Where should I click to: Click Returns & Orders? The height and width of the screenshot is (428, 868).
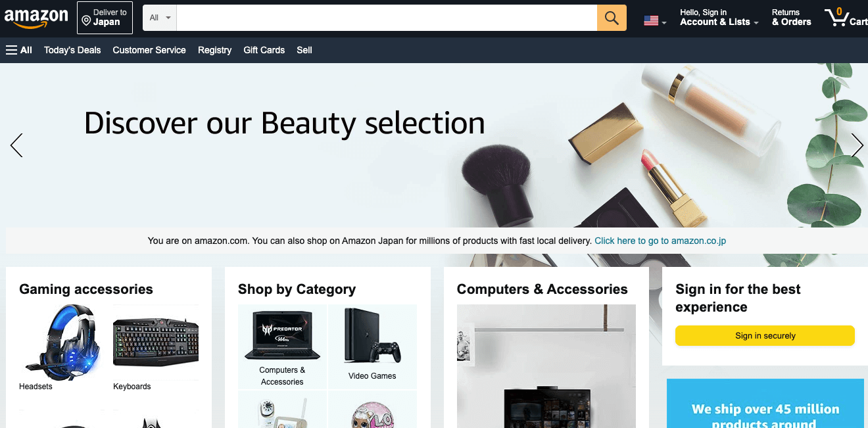click(792, 18)
